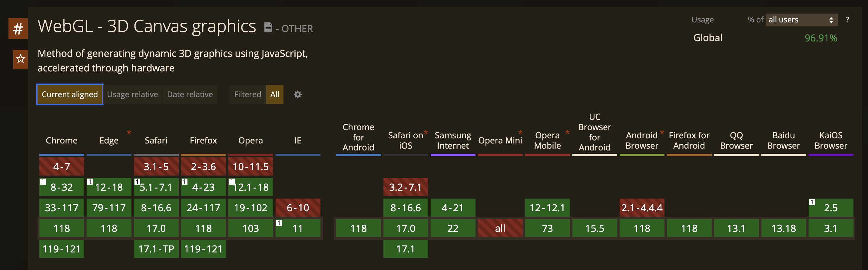Click the red Android Browser 2.1-4.4.4 cell
Screen dimensions: 868x270
point(641,208)
